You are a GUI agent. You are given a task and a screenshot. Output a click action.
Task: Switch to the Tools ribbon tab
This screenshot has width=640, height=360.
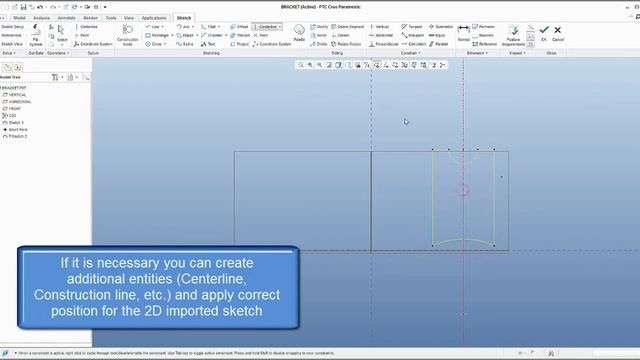[x=111, y=18]
